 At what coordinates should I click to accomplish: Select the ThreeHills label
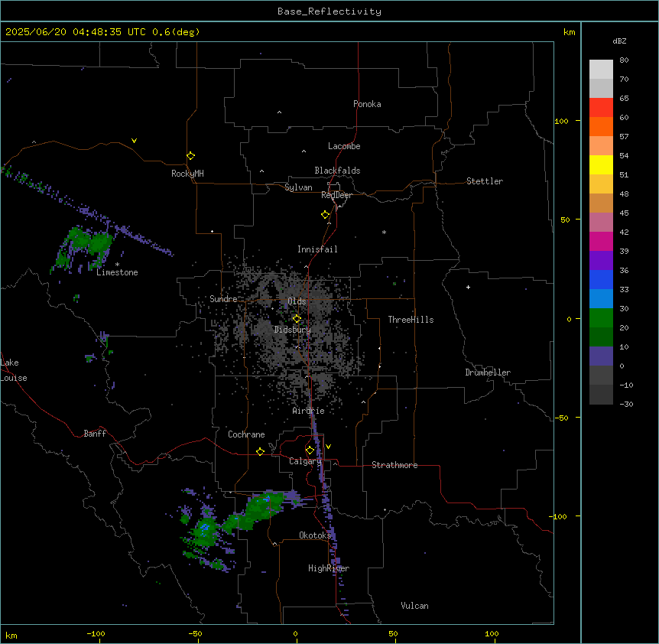coord(411,320)
